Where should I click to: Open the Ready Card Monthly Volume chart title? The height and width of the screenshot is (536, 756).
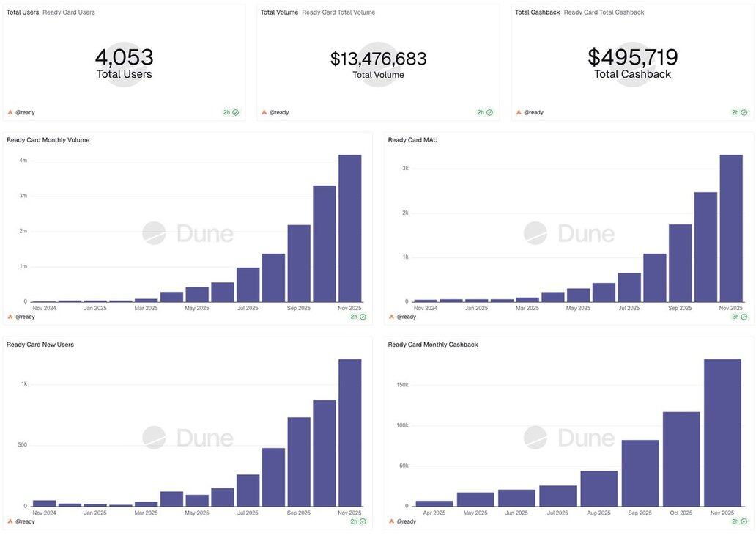(x=48, y=140)
